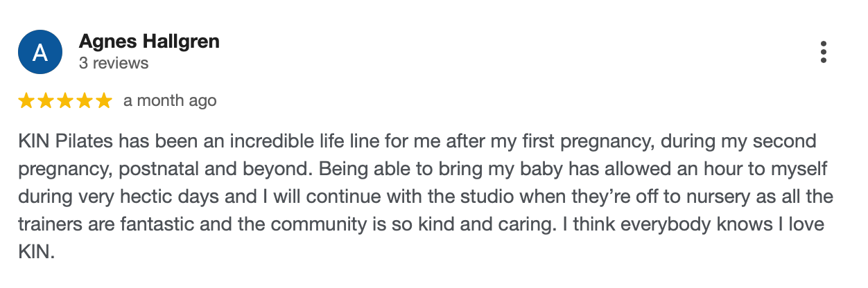Image resolution: width=868 pixels, height=288 pixels.
Task: Click the first yellow rating star
Action: [27, 101]
